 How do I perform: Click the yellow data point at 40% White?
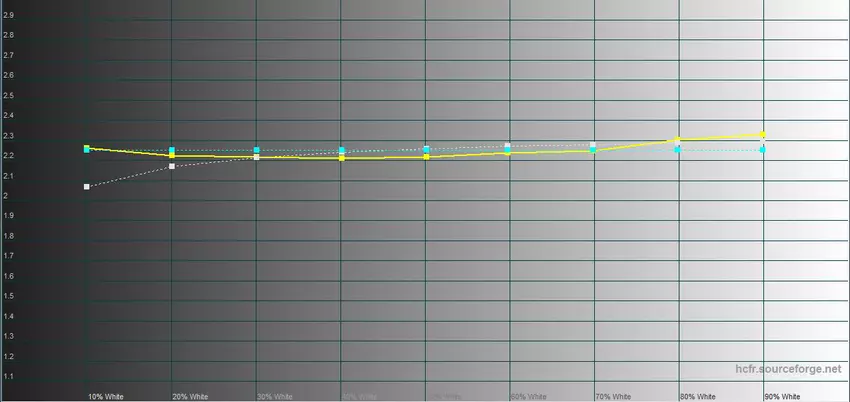(342, 158)
